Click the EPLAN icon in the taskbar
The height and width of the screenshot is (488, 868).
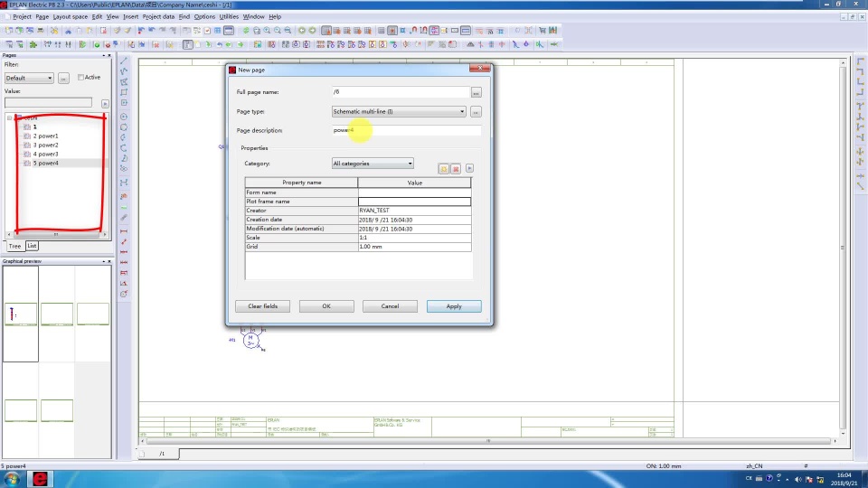click(40, 479)
